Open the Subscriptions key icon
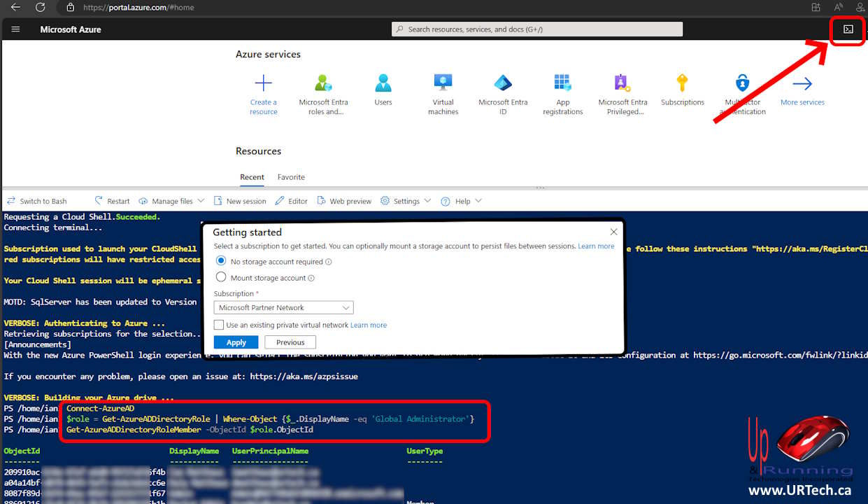868x504 pixels. point(682,84)
